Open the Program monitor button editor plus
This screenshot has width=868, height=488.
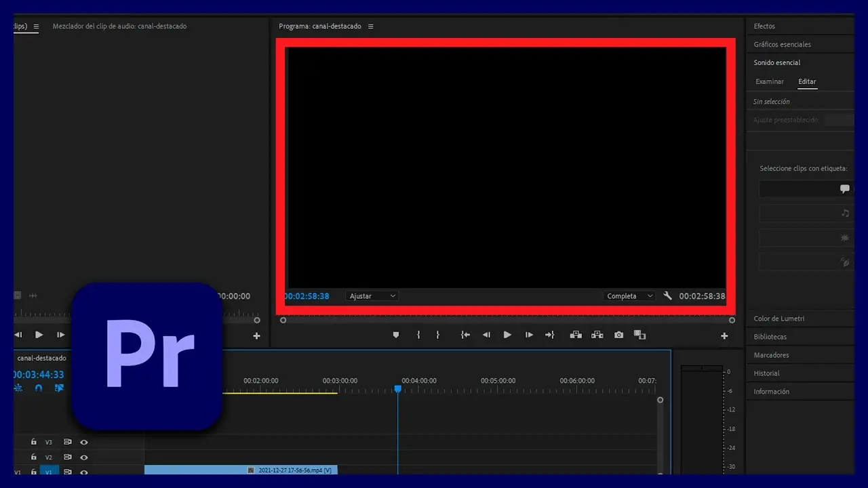pyautogui.click(x=724, y=335)
